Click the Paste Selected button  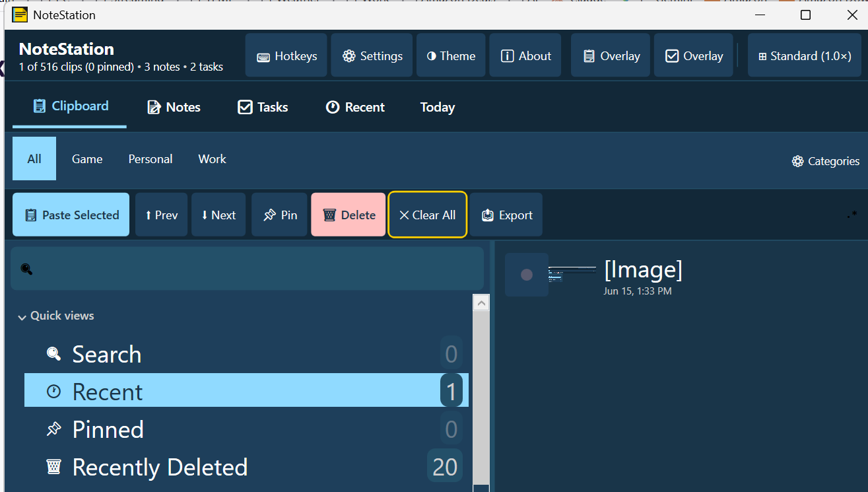pos(71,215)
